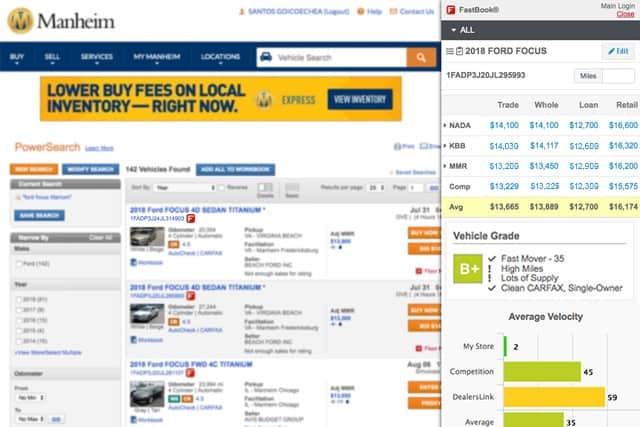The image size is (640, 427).
Task: Open FastBook F icon on first Focus sedan listing
Action: (191, 219)
